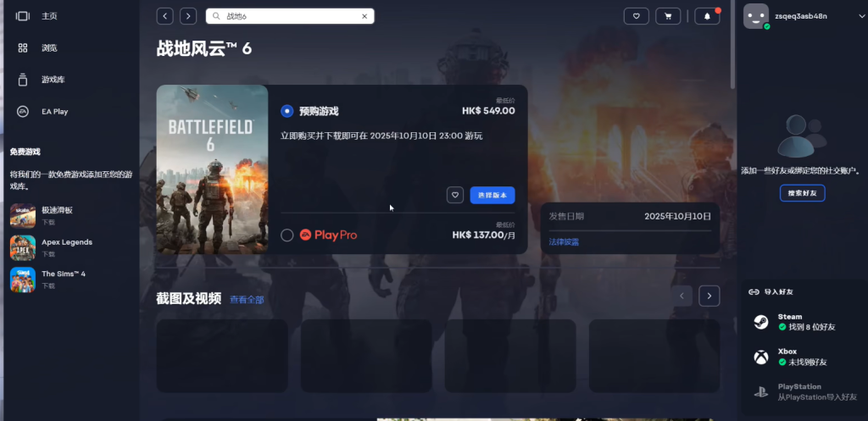Viewport: 868px width, 421px height.
Task: Navigate back with the left chevron button
Action: (x=165, y=16)
